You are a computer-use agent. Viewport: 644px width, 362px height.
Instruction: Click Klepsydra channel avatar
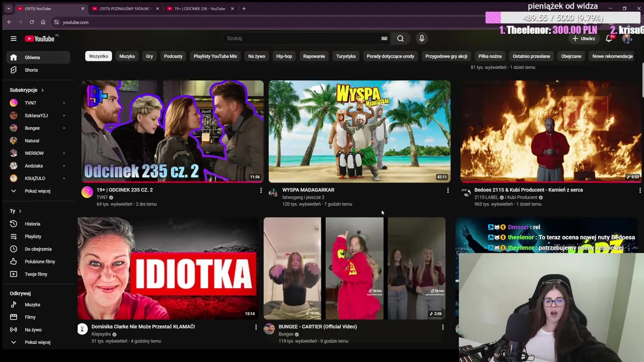[83, 329]
